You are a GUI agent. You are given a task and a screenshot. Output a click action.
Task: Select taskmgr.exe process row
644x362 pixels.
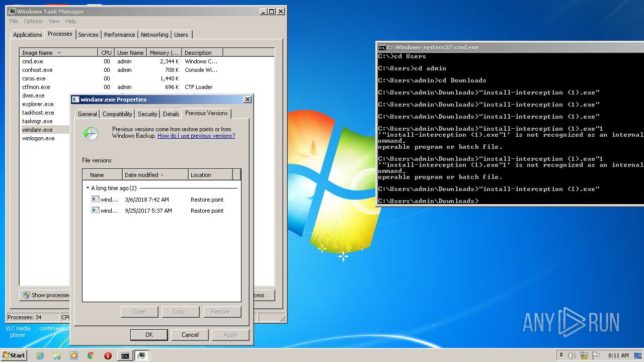click(45, 121)
